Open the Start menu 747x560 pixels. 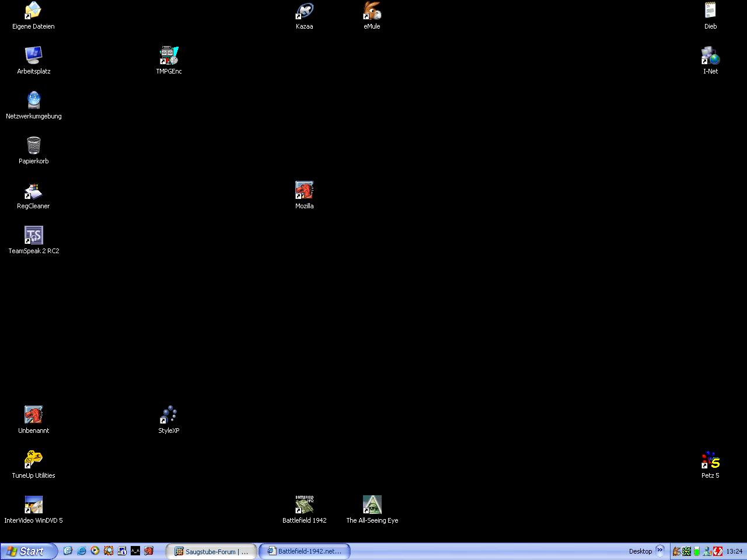coord(29,551)
